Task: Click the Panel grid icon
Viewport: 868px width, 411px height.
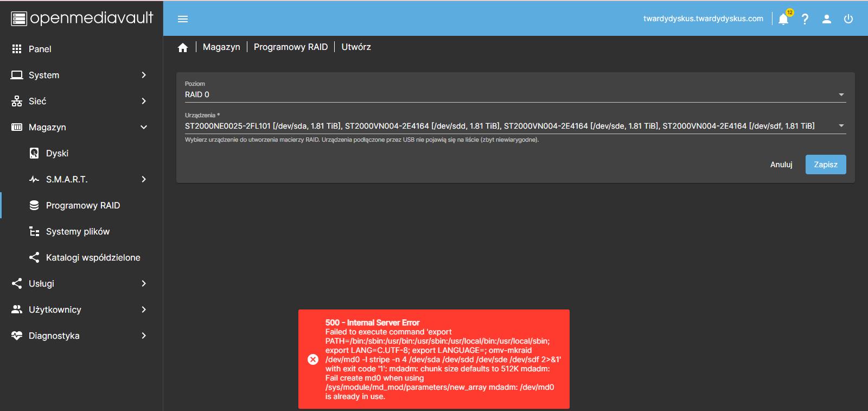Action: [17, 49]
